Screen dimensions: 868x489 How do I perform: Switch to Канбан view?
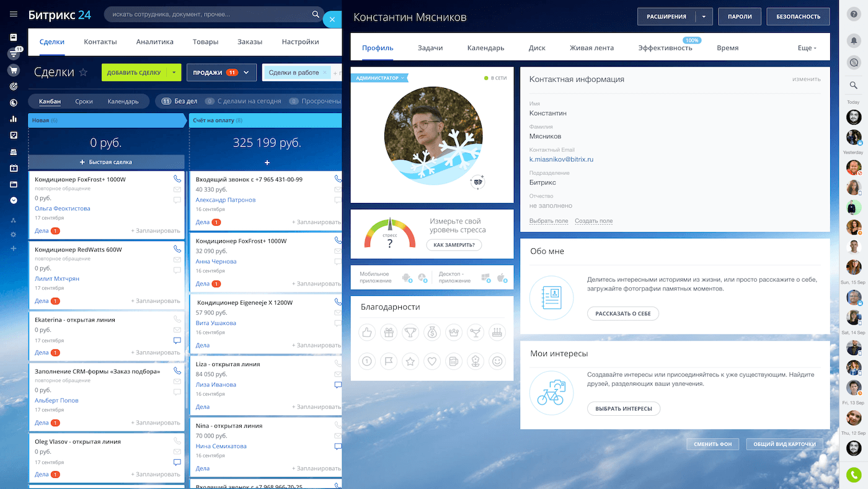tap(50, 101)
